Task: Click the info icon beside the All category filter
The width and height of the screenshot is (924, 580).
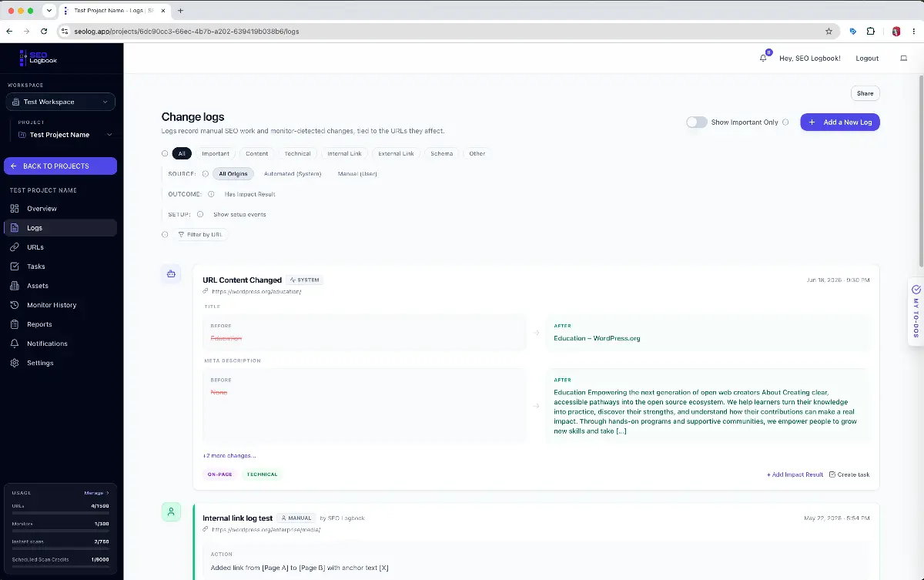Action: [x=165, y=153]
